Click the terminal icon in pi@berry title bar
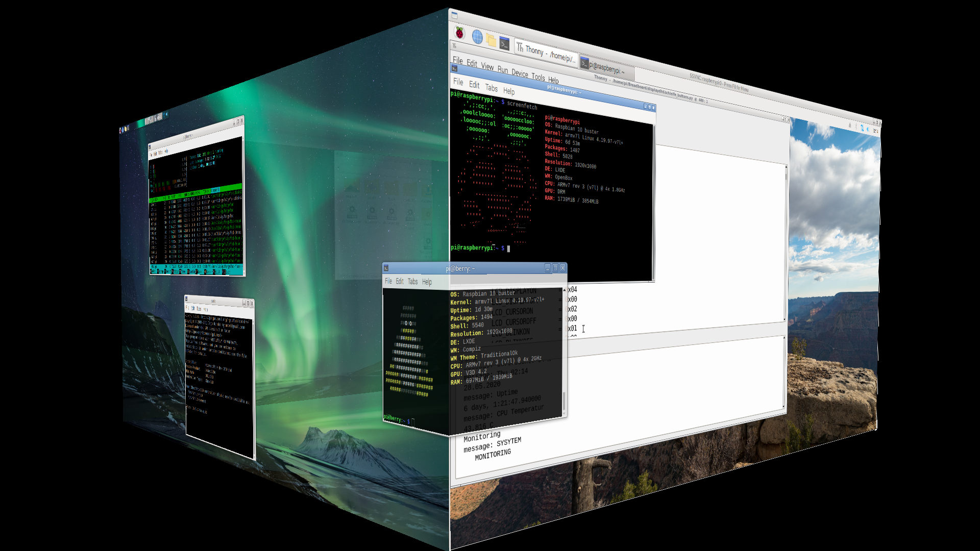Screen dimensions: 980x551 pos(386,268)
